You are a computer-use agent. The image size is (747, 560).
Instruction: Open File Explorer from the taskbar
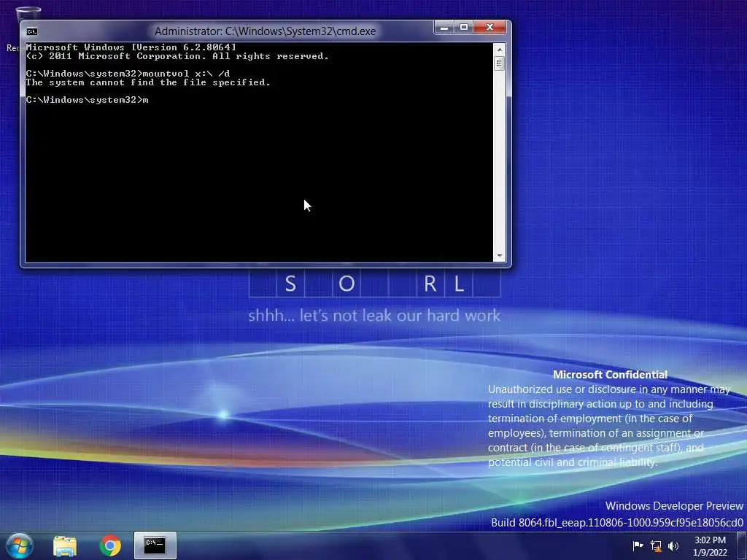click(x=65, y=545)
